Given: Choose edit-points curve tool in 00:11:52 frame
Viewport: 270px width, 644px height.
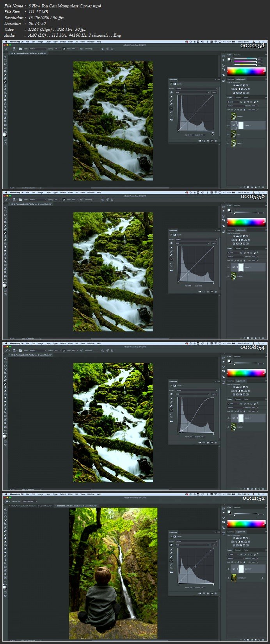Looking at the screenshot, I should 171,561.
